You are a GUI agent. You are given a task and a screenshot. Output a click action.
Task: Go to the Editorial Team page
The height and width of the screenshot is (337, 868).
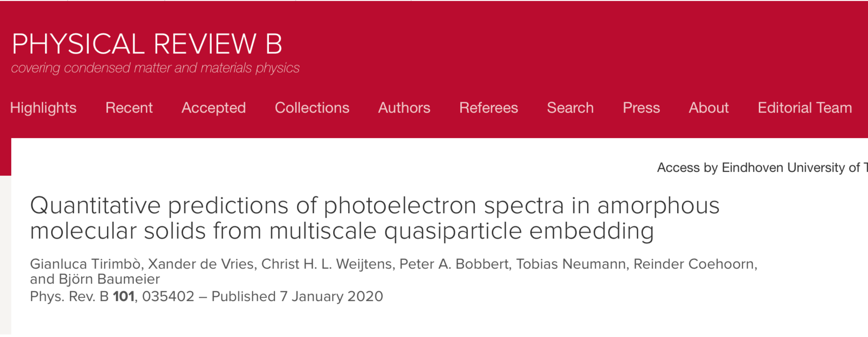(805, 108)
